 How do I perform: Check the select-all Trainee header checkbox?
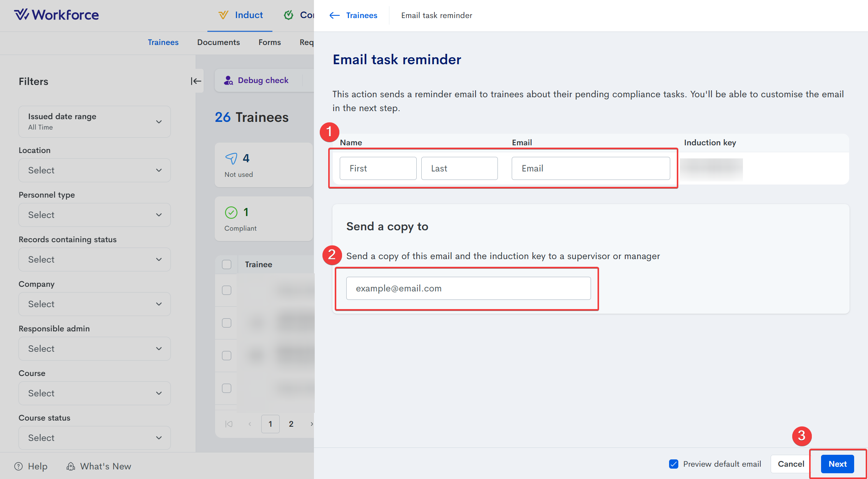tap(227, 264)
